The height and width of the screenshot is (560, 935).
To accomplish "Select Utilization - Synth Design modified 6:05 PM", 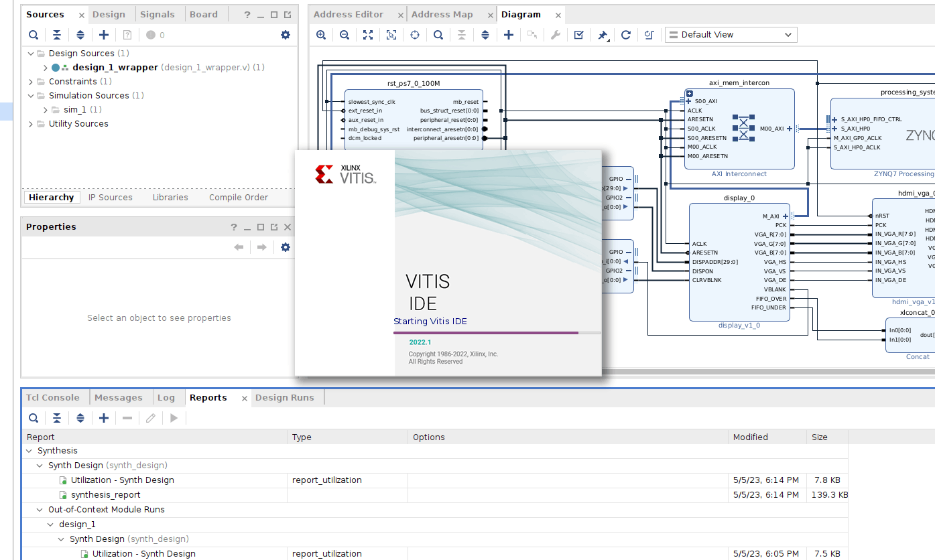I will [x=434, y=554].
